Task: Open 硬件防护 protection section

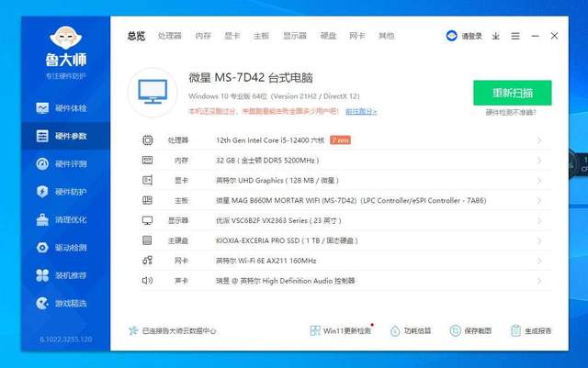Action: [x=65, y=192]
